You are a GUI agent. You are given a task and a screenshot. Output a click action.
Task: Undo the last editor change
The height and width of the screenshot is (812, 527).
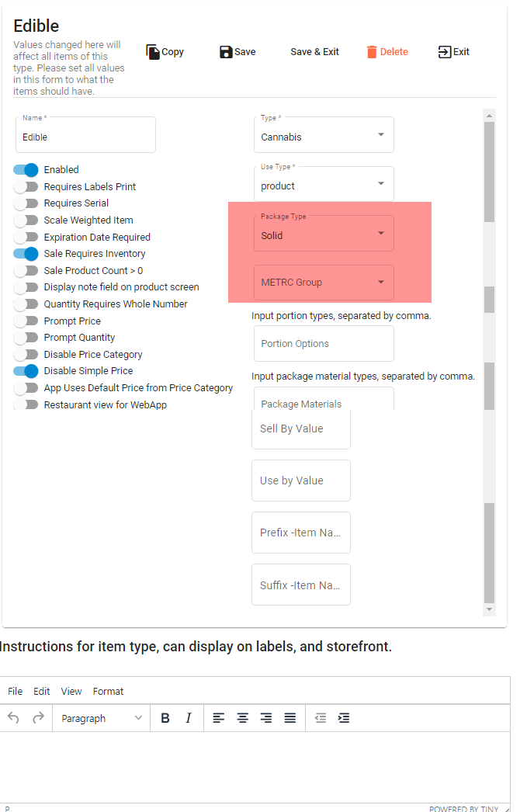click(13, 718)
